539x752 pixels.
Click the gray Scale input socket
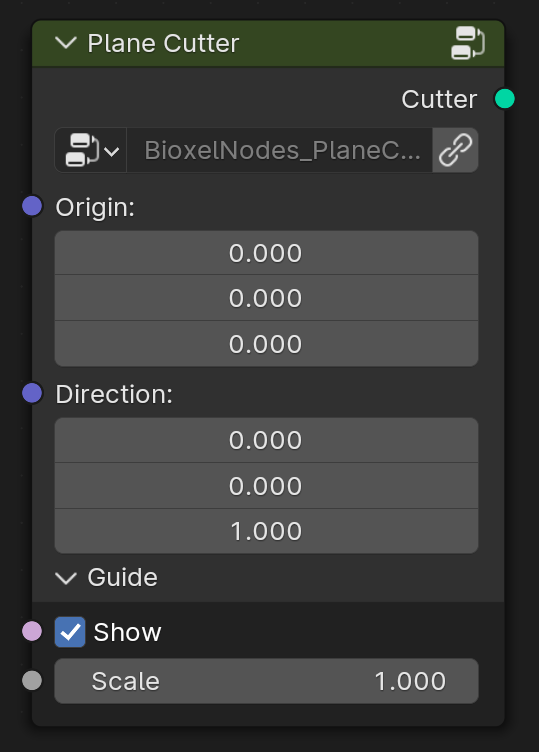click(x=32, y=681)
